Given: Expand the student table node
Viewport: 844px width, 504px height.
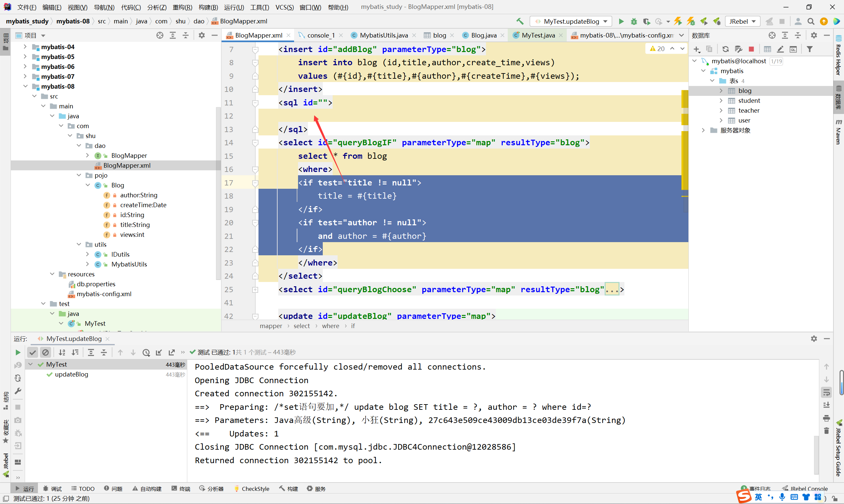Looking at the screenshot, I should click(x=721, y=100).
